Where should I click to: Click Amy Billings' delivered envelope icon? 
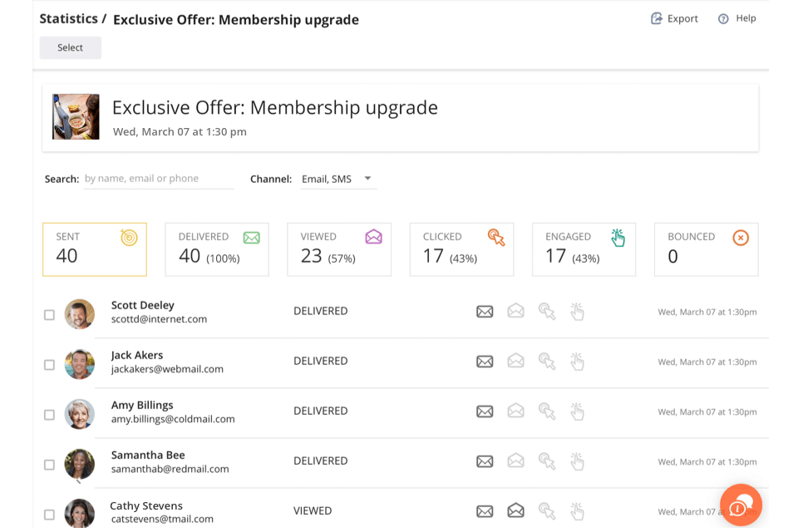coord(485,411)
